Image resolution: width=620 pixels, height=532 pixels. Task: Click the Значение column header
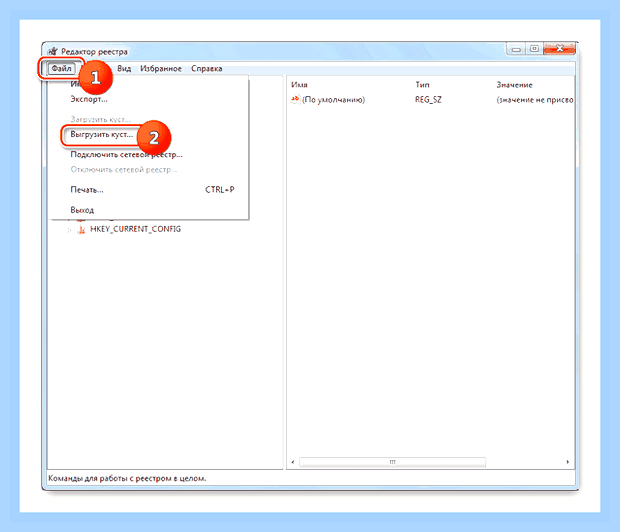514,85
